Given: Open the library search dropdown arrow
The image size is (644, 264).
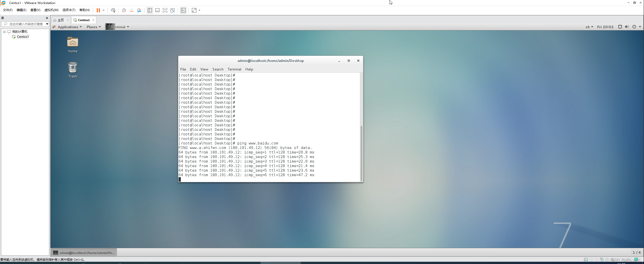Looking at the screenshot, I should coord(47,24).
